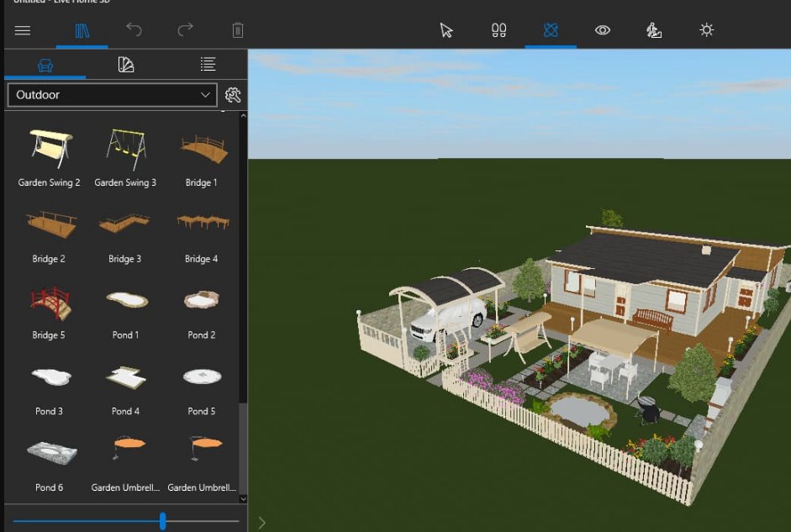Open the camera person tool
The height and width of the screenshot is (532, 791).
click(654, 30)
